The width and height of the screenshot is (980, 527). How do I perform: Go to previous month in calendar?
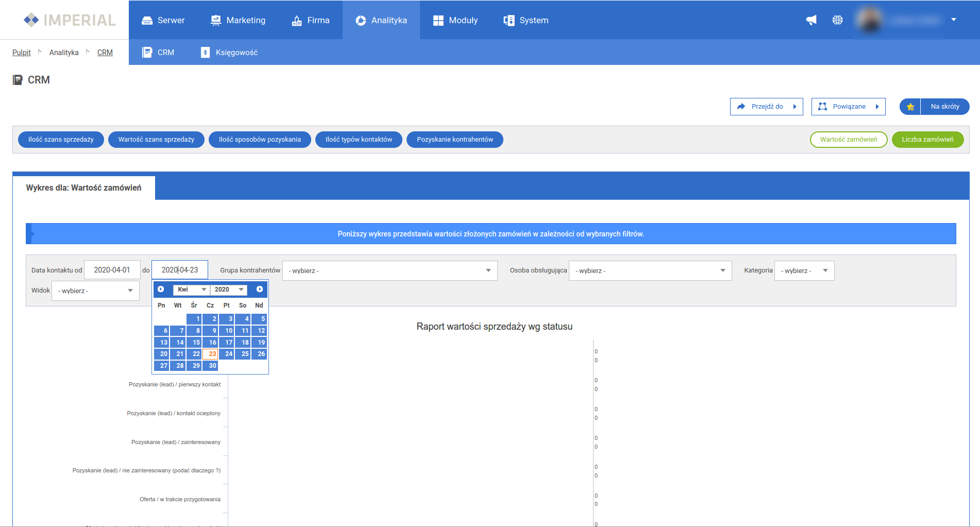point(161,290)
